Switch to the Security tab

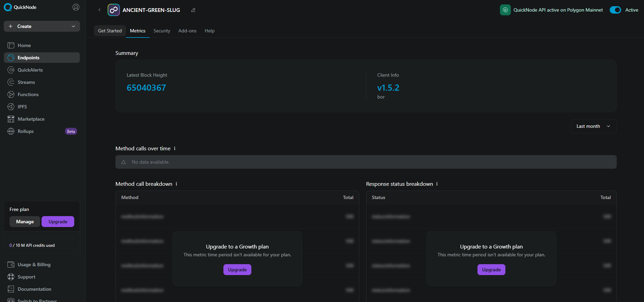(162, 31)
